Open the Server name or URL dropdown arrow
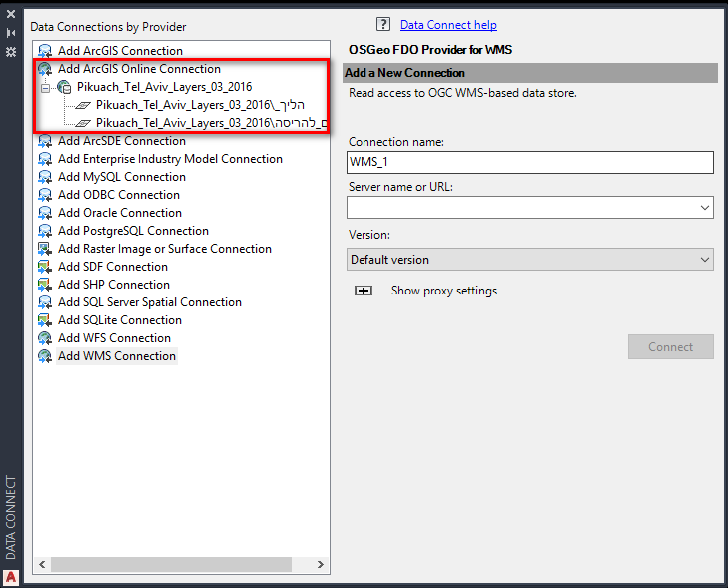 704,208
